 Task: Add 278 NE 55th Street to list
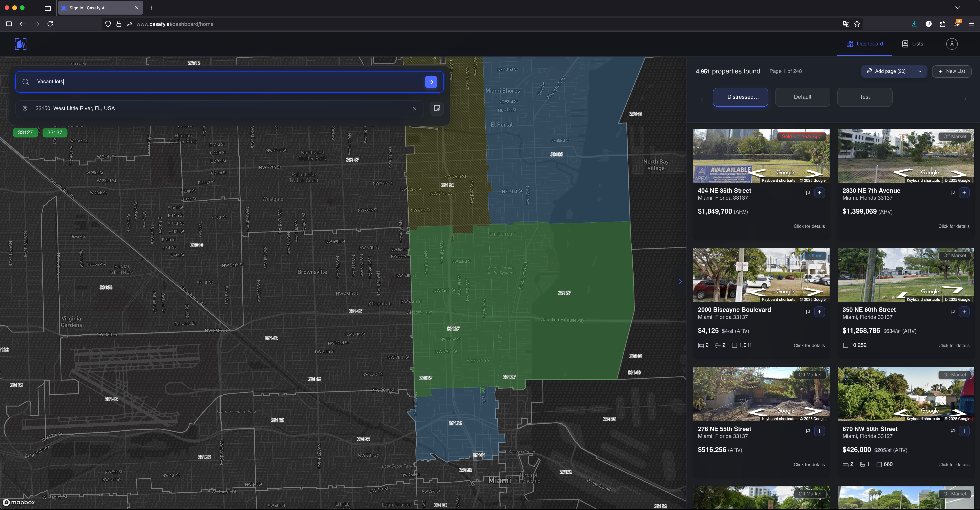coord(819,431)
